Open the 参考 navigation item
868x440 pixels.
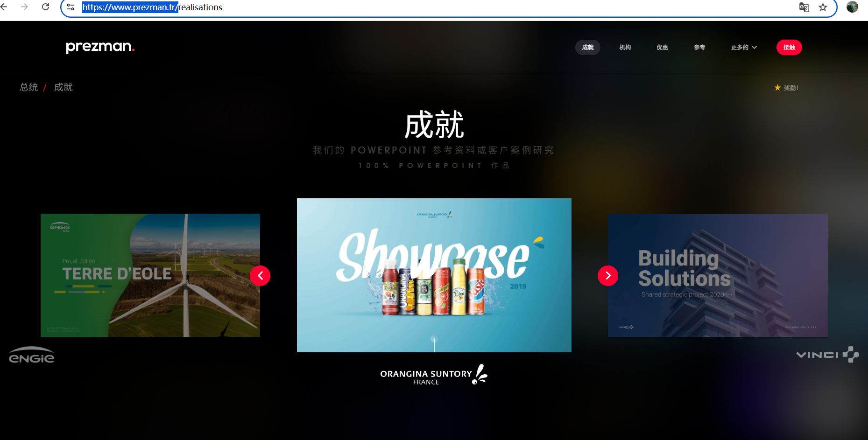coord(699,47)
